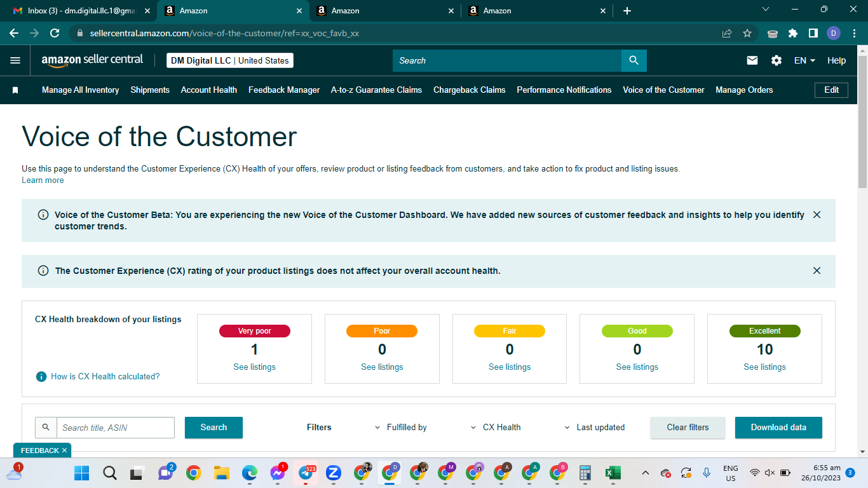Go to A-to-z Guarantee Claims
868x488 pixels.
click(376, 90)
